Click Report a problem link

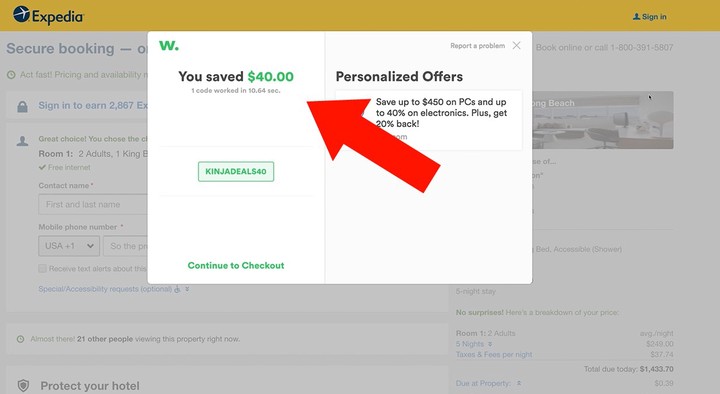pyautogui.click(x=478, y=45)
